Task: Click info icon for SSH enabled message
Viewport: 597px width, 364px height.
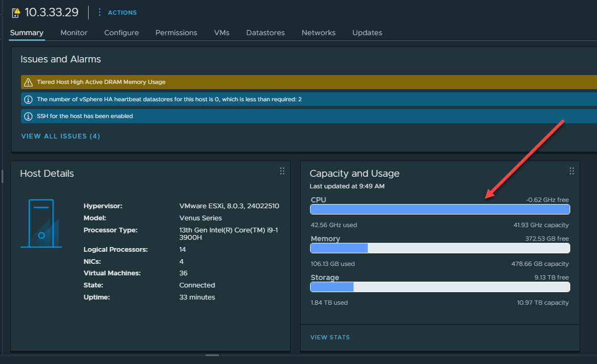Action: pos(28,116)
